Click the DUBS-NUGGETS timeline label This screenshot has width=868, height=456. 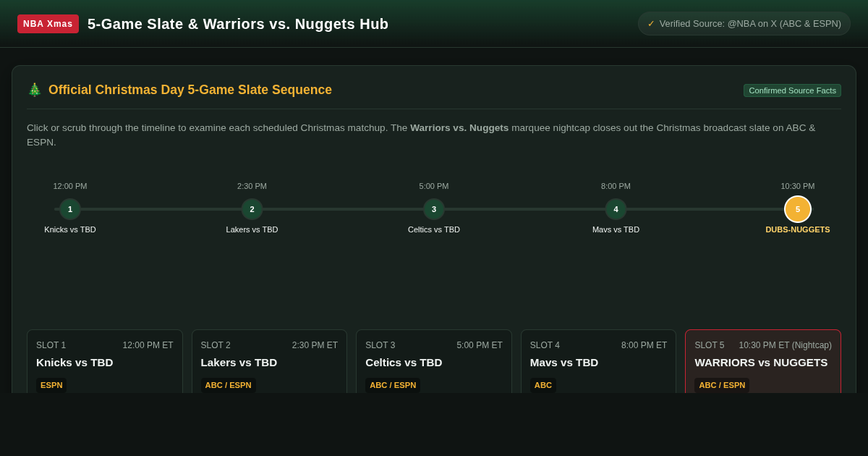[798, 229]
